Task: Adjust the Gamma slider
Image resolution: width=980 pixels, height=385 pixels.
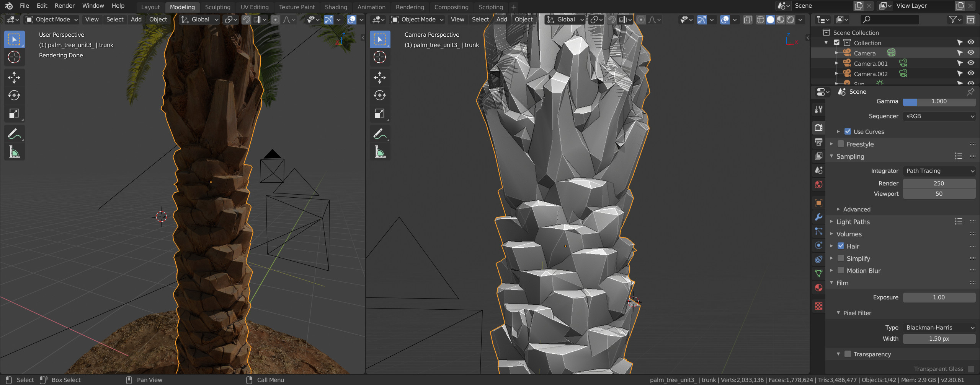Action: [x=939, y=101]
